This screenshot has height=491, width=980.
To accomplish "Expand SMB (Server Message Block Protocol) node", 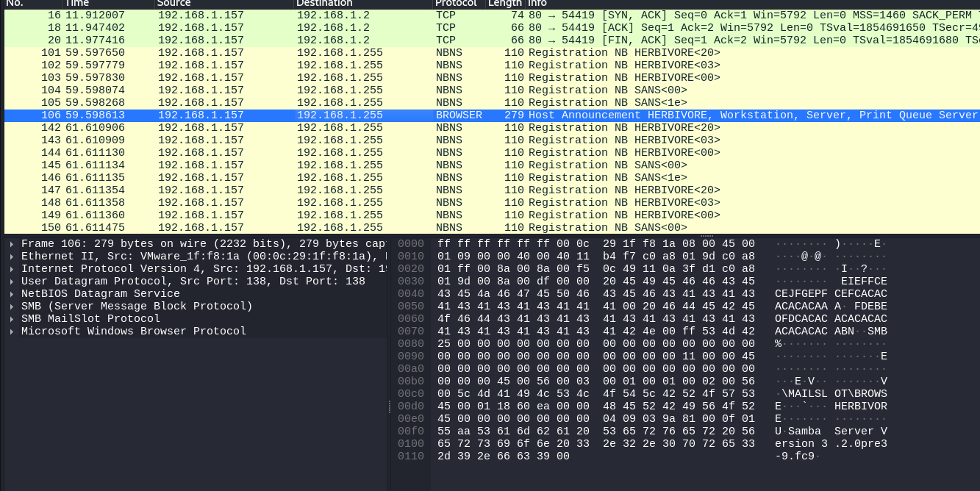I will tap(12, 307).
